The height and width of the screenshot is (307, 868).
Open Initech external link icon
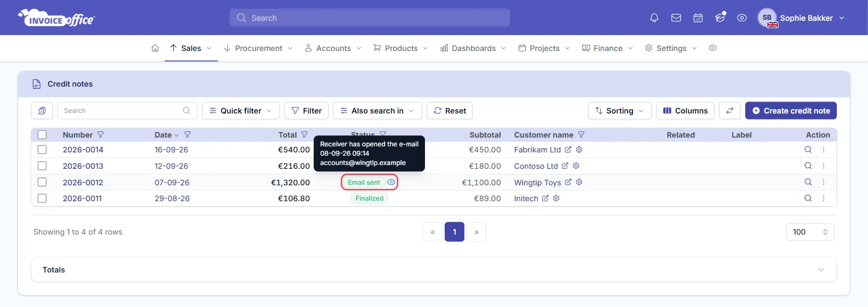click(x=545, y=198)
